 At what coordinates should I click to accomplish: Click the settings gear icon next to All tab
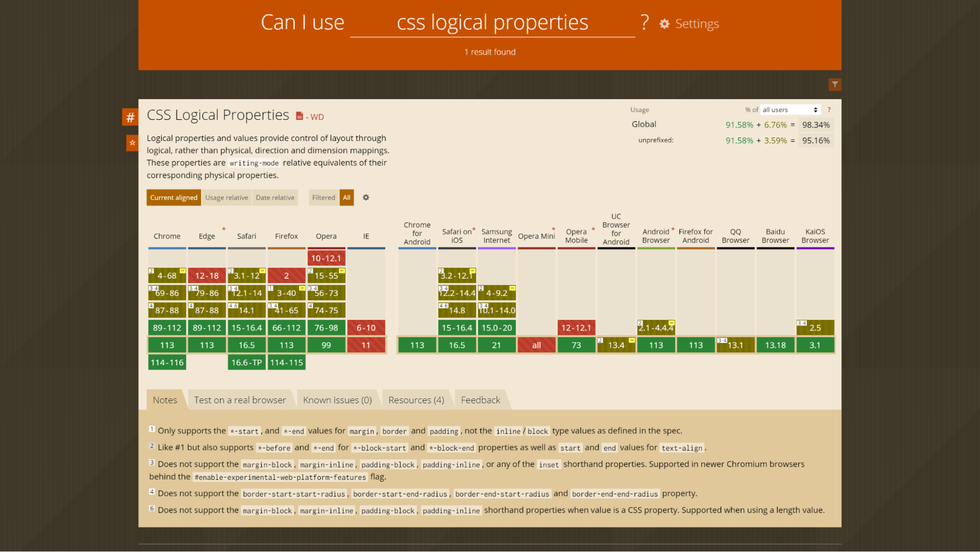click(366, 197)
